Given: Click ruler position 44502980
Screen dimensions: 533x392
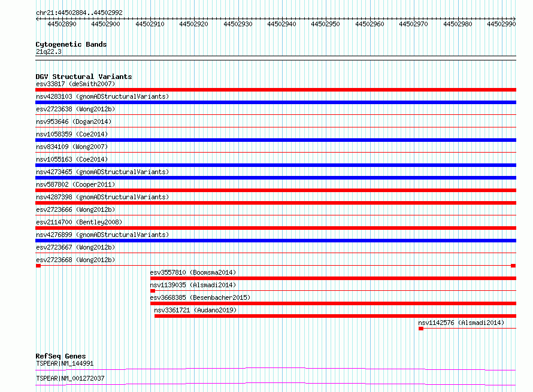Looking at the screenshot, I should (458, 24).
